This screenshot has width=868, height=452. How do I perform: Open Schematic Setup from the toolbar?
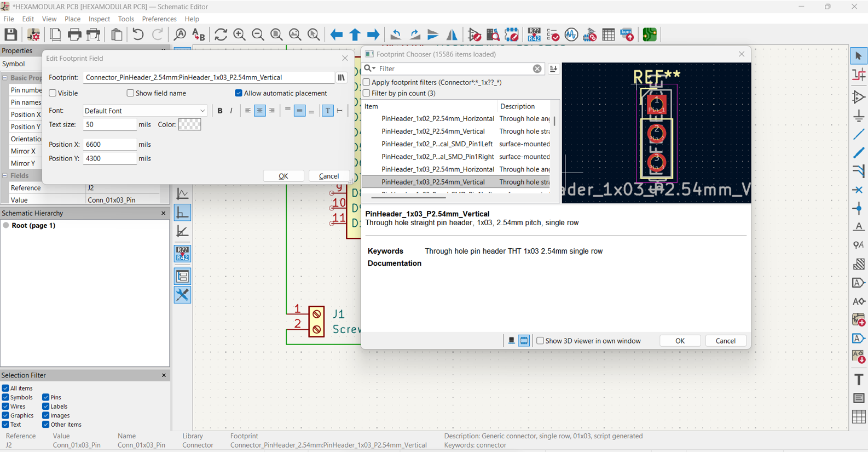33,35
